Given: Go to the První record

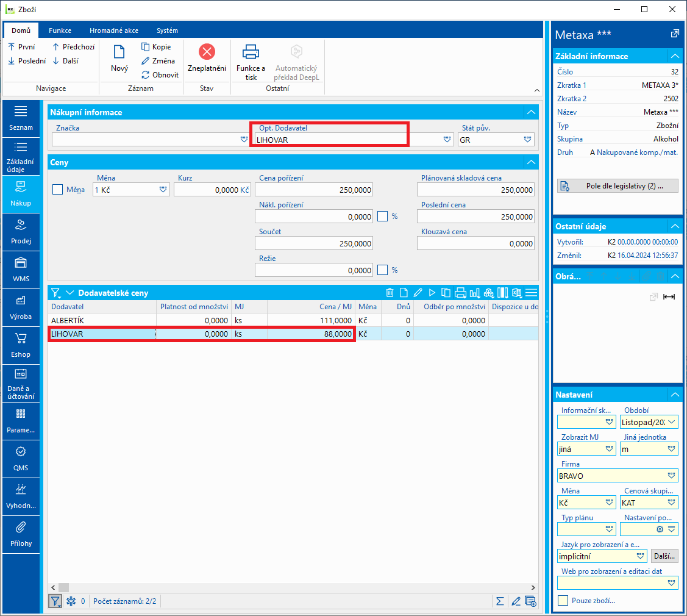Looking at the screenshot, I should click(22, 46).
